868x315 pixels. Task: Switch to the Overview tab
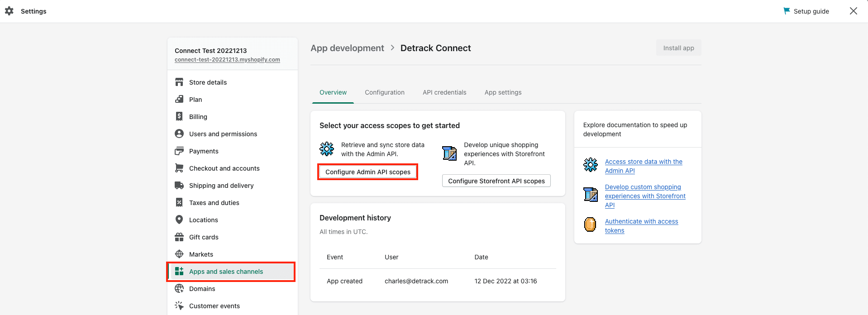(x=333, y=92)
